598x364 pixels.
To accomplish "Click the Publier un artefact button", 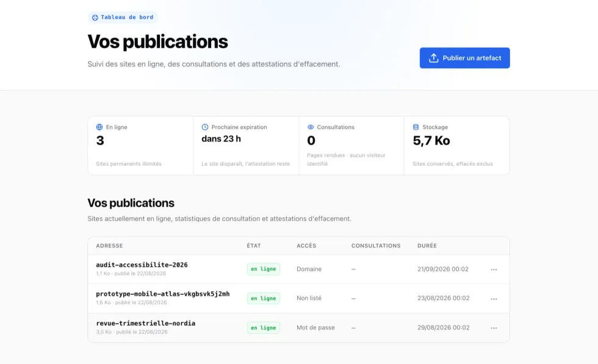I will coord(464,58).
